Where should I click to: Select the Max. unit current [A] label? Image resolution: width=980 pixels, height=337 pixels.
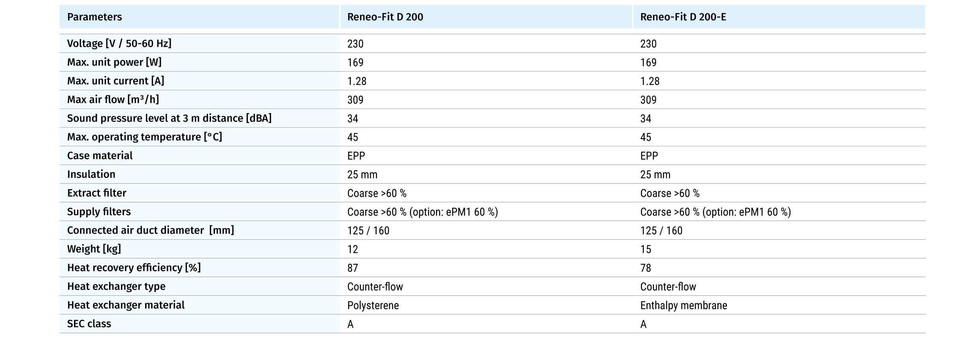(115, 81)
